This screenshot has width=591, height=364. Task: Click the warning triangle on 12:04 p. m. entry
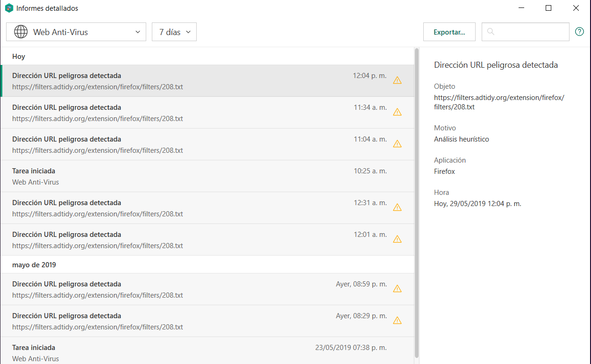click(x=397, y=80)
